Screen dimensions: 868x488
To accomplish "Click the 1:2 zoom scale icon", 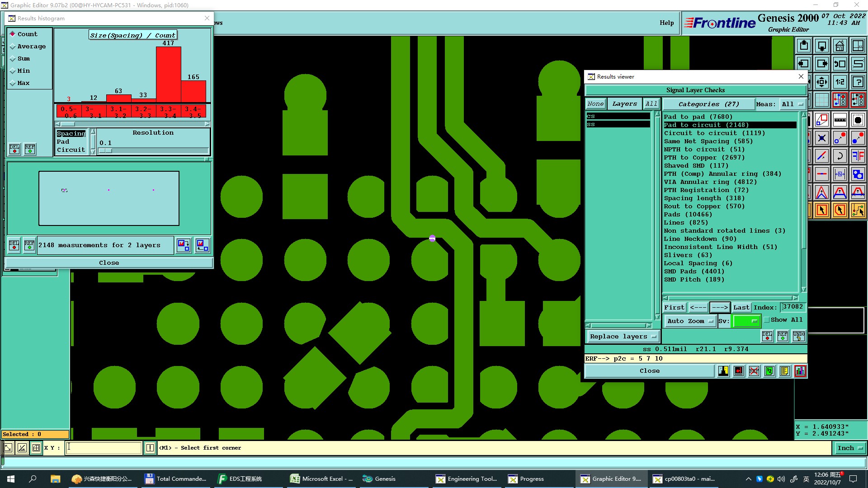I will point(840,82).
